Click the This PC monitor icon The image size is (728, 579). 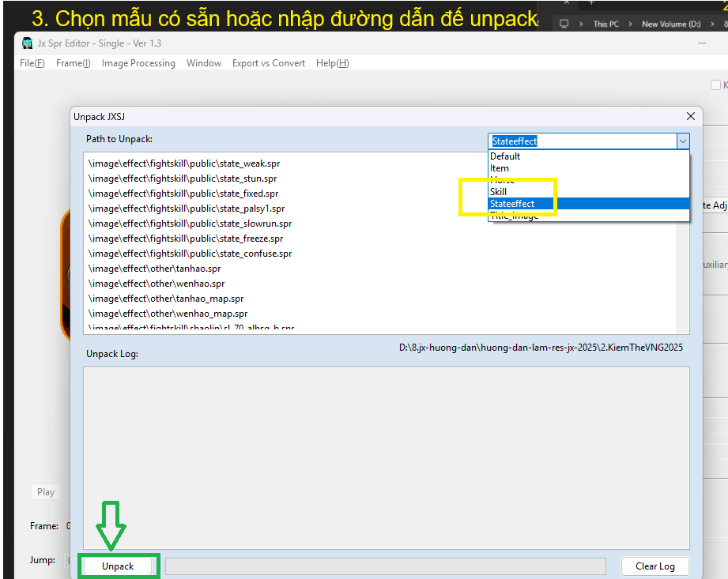point(564,24)
